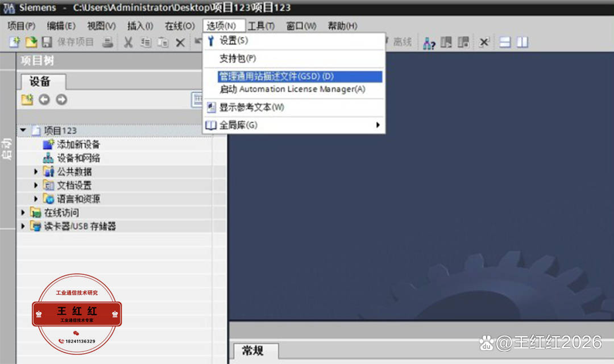This screenshot has width=614, height=364.
Task: Click the cross-reference X toolbar icon
Action: [484, 42]
